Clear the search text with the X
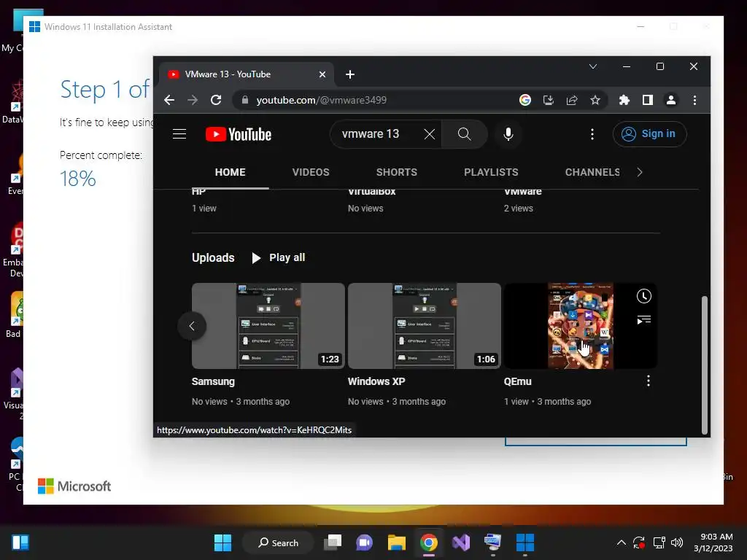 (429, 134)
